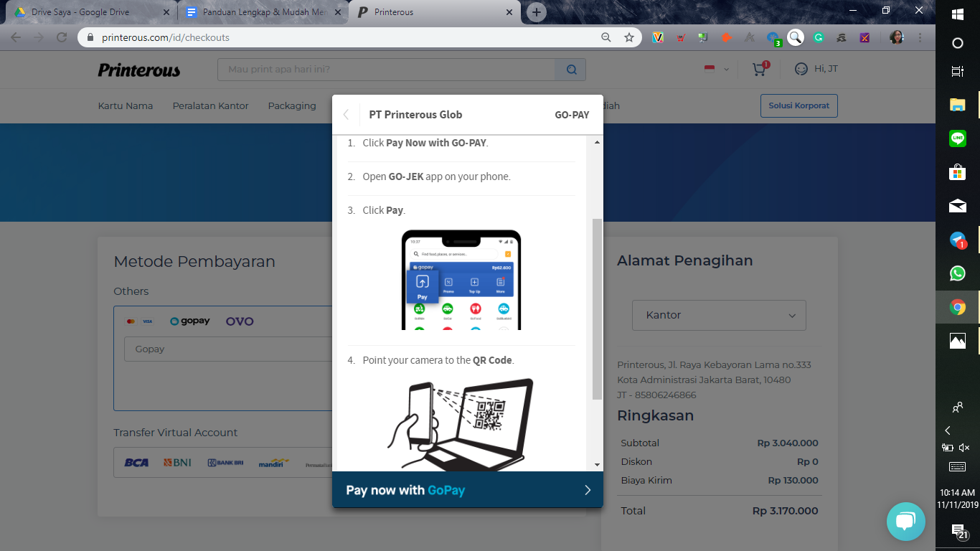The height and width of the screenshot is (551, 980).
Task: Click the Total Rp 3.170.000 value
Action: pyautogui.click(x=785, y=511)
